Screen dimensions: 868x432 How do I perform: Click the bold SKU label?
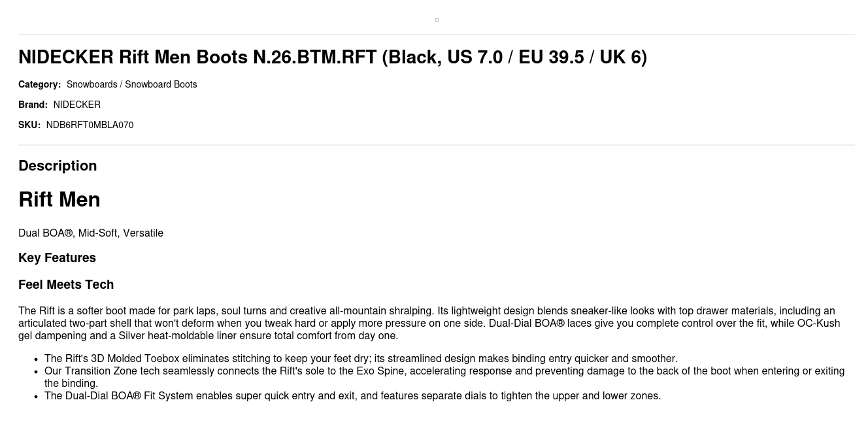(29, 125)
